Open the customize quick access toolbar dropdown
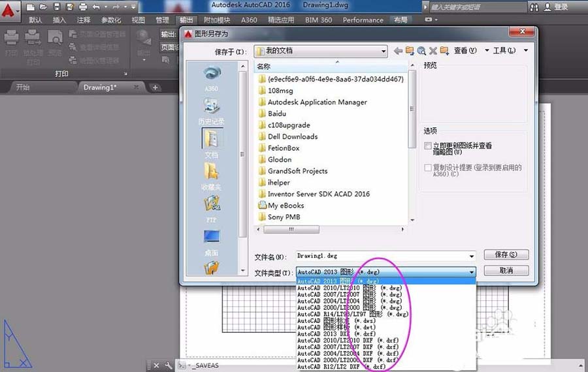The width and height of the screenshot is (588, 372). pos(133,7)
